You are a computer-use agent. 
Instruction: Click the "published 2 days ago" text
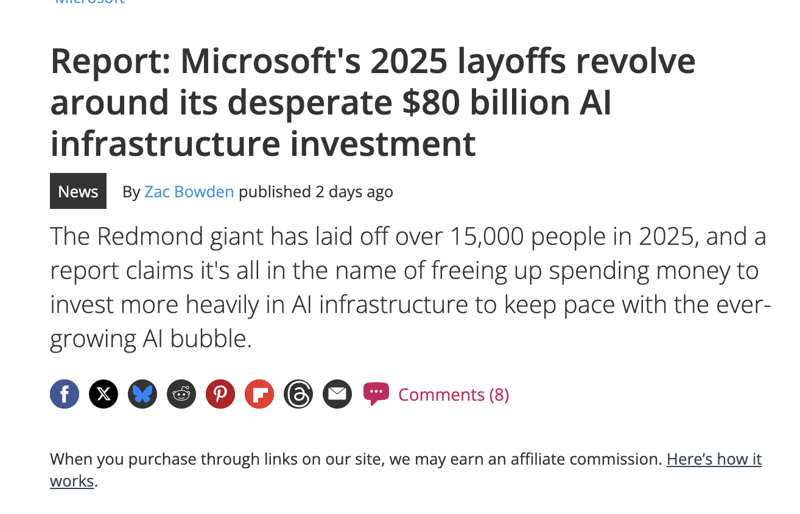(316, 191)
